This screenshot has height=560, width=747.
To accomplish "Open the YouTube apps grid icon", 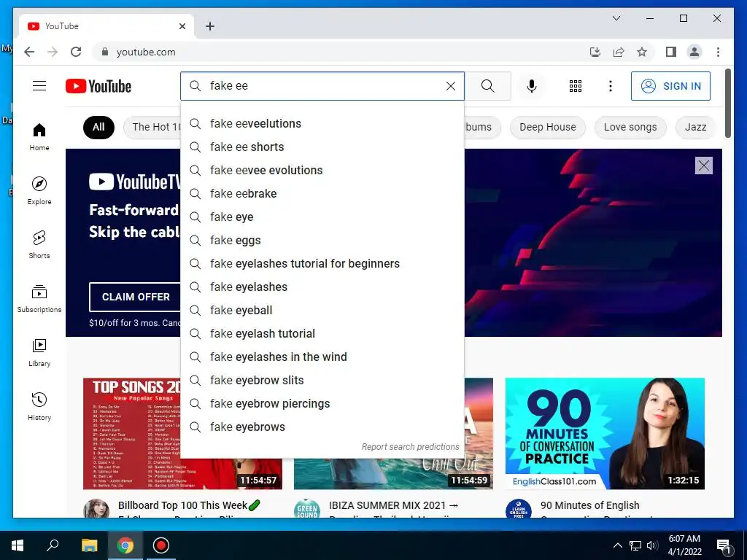I will 576,86.
